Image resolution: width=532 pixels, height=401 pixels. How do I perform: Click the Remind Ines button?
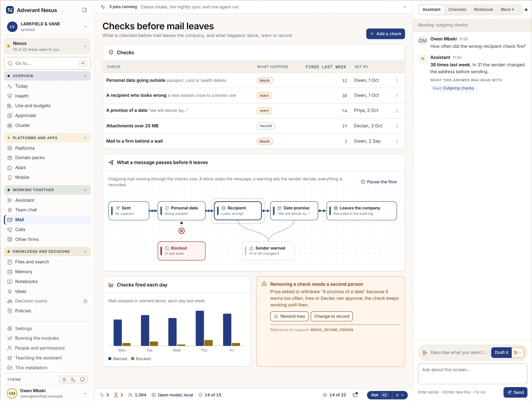(x=289, y=316)
